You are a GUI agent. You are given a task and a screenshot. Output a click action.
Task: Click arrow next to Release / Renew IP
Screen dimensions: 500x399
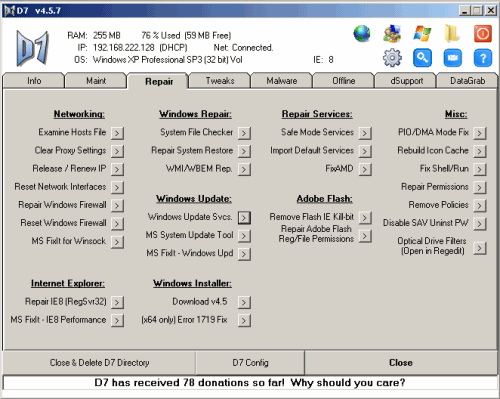tap(117, 169)
